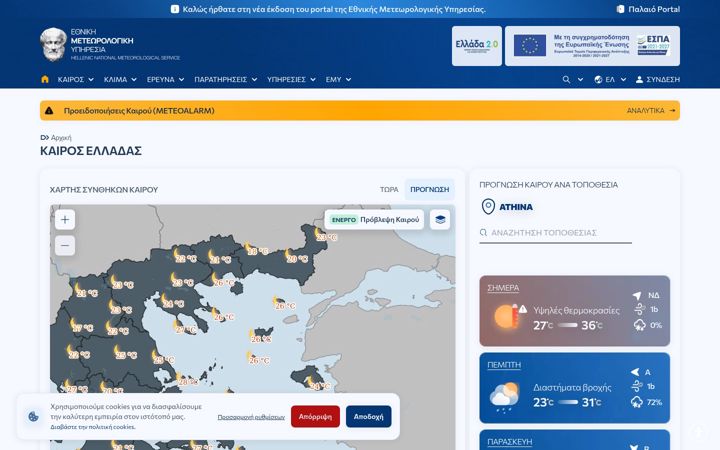Zoom in on the weather map
Image resolution: width=720 pixels, height=450 pixels.
[x=65, y=219]
